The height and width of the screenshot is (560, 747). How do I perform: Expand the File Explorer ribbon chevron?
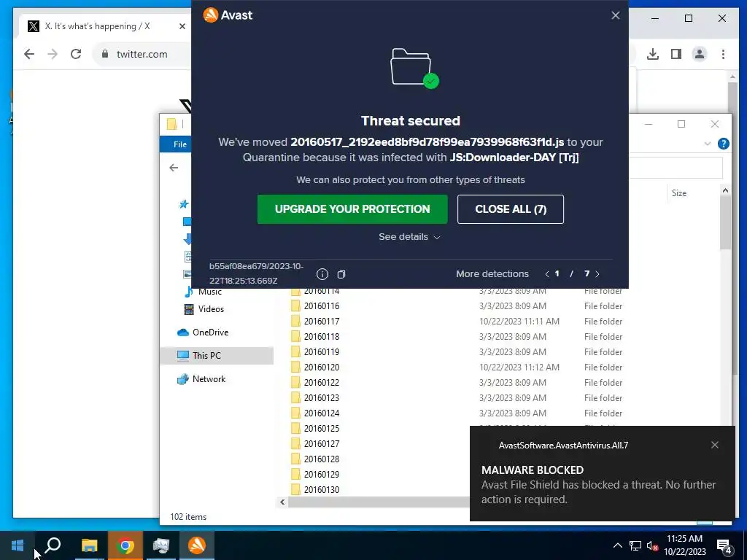click(708, 144)
